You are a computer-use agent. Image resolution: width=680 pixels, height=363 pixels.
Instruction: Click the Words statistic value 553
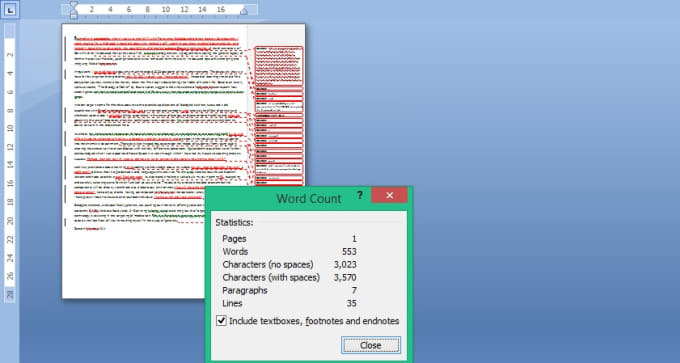coord(349,252)
